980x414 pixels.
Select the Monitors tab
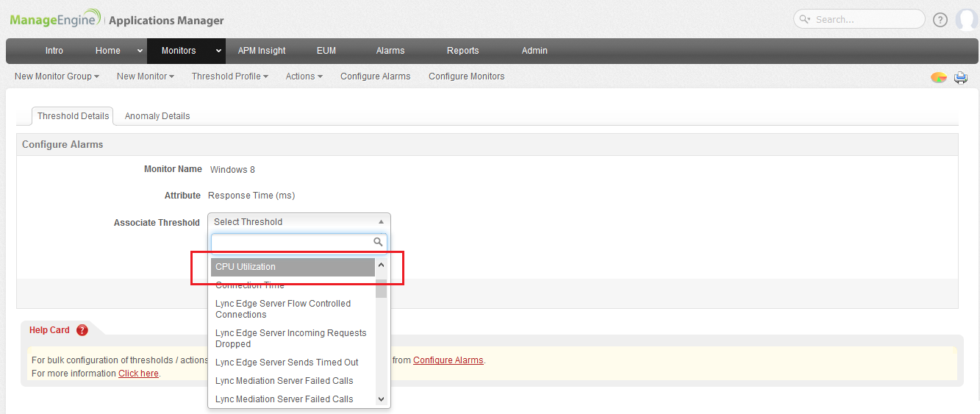[x=179, y=51]
